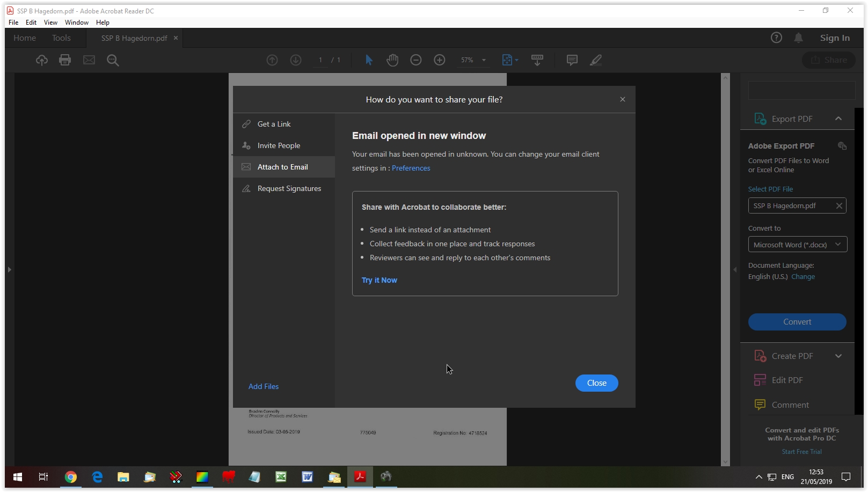Open the Edit menu
The image size is (868, 492).
click(31, 23)
